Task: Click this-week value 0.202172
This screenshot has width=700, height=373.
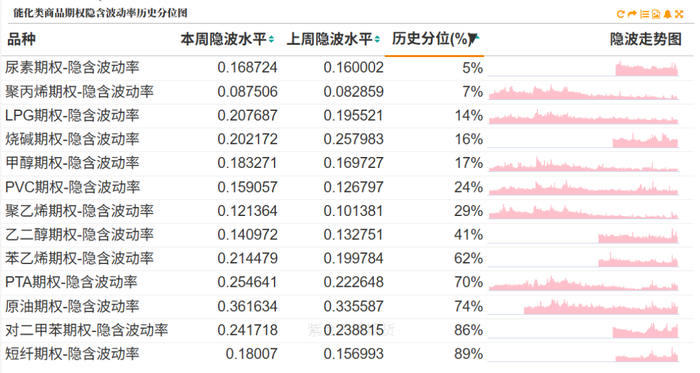Action: (247, 139)
